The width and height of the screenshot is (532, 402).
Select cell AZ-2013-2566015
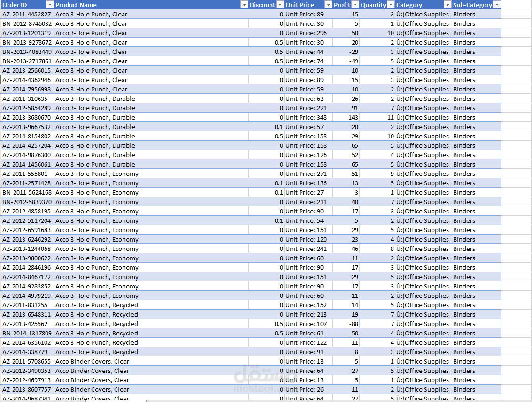[x=28, y=70]
